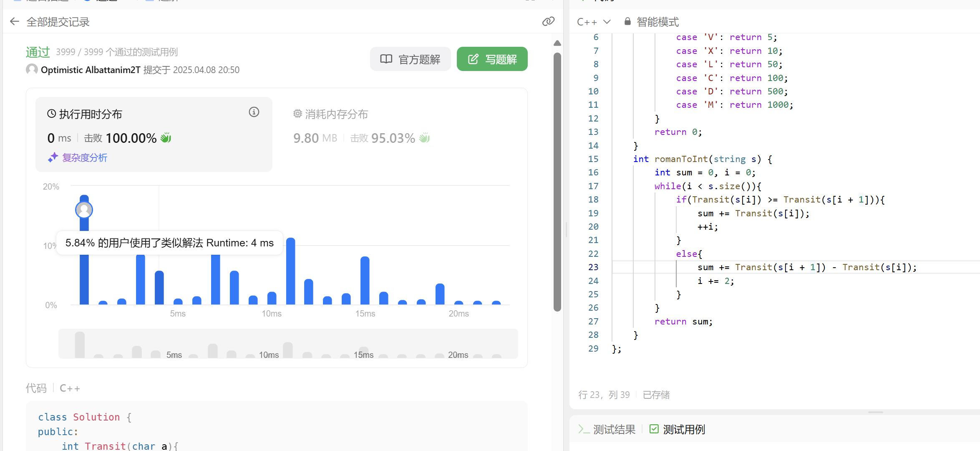Viewport: 980px width, 451px height.
Task: Click code line 23 in editor
Action: tap(806, 267)
